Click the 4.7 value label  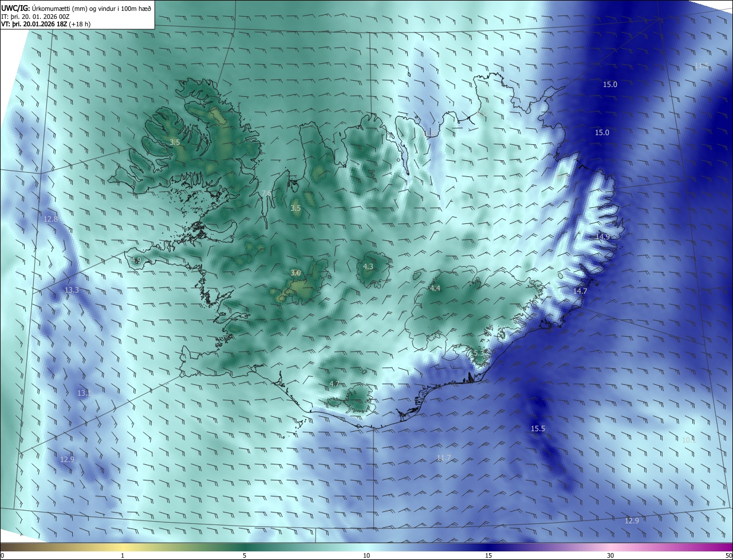click(x=334, y=383)
